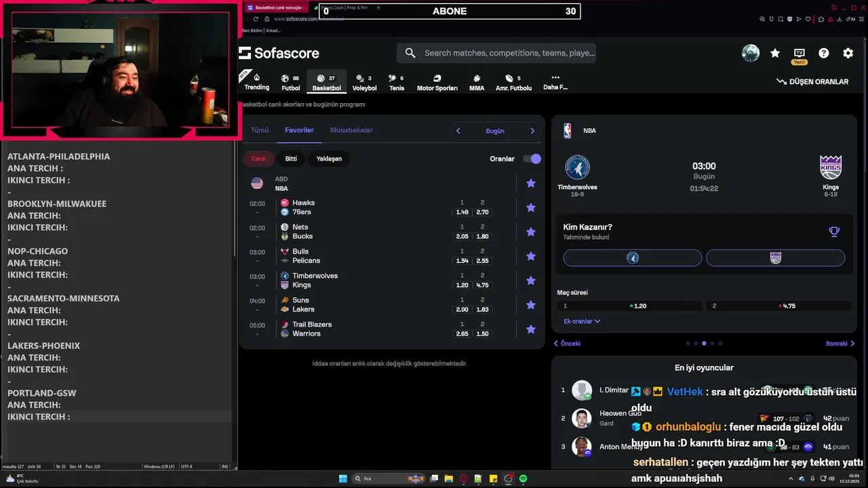868x488 pixels.
Task: Reload the page with browser refresh icon
Action: (x=256, y=19)
